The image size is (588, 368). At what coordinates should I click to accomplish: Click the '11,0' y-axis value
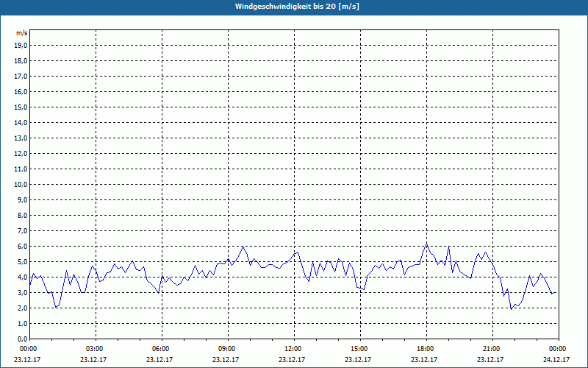[x=21, y=169]
